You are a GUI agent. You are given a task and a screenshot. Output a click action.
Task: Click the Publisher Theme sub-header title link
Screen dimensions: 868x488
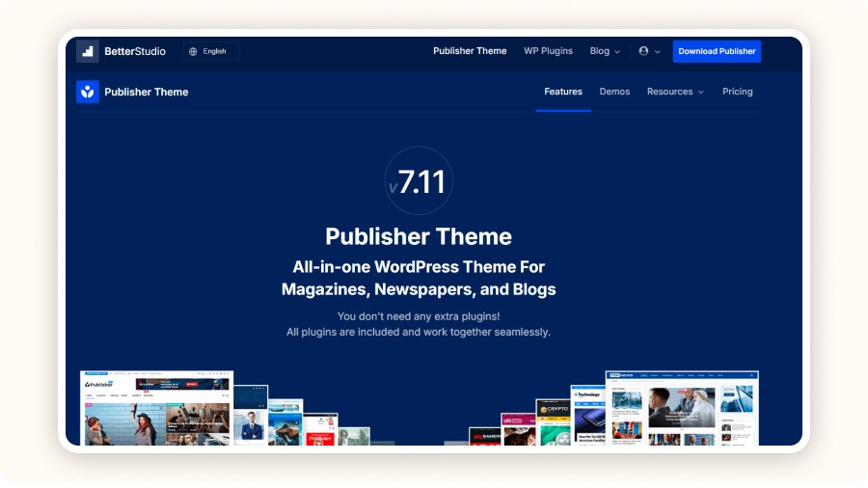point(147,92)
